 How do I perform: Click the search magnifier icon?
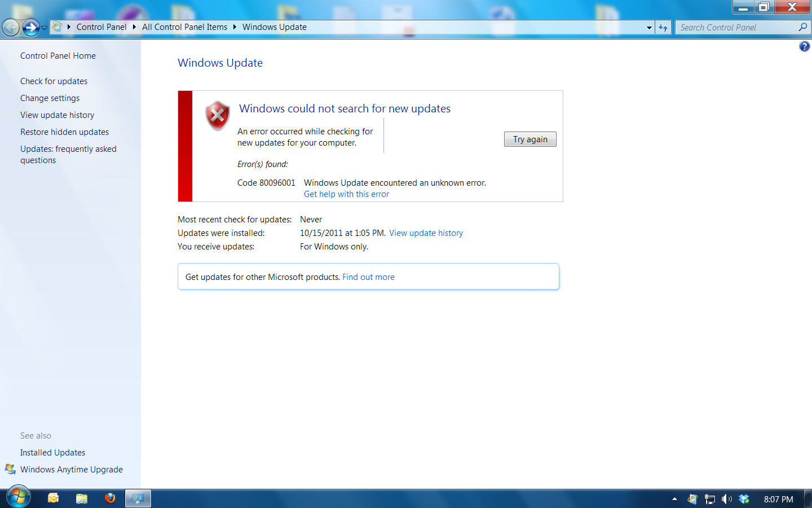tap(803, 27)
